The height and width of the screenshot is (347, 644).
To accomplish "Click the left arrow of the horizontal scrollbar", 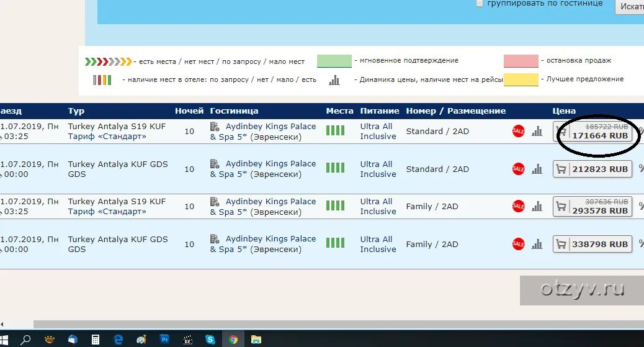I will pos(2,325).
